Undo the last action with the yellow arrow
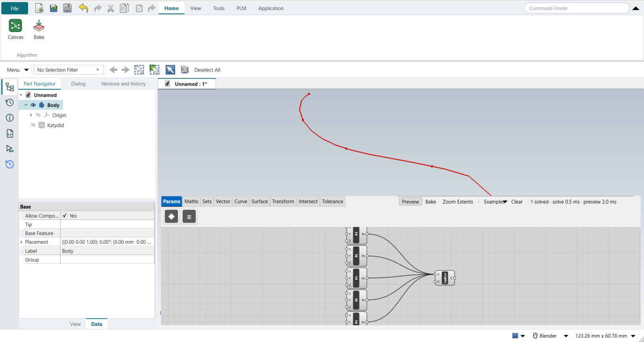The image size is (644, 342). 83,8
